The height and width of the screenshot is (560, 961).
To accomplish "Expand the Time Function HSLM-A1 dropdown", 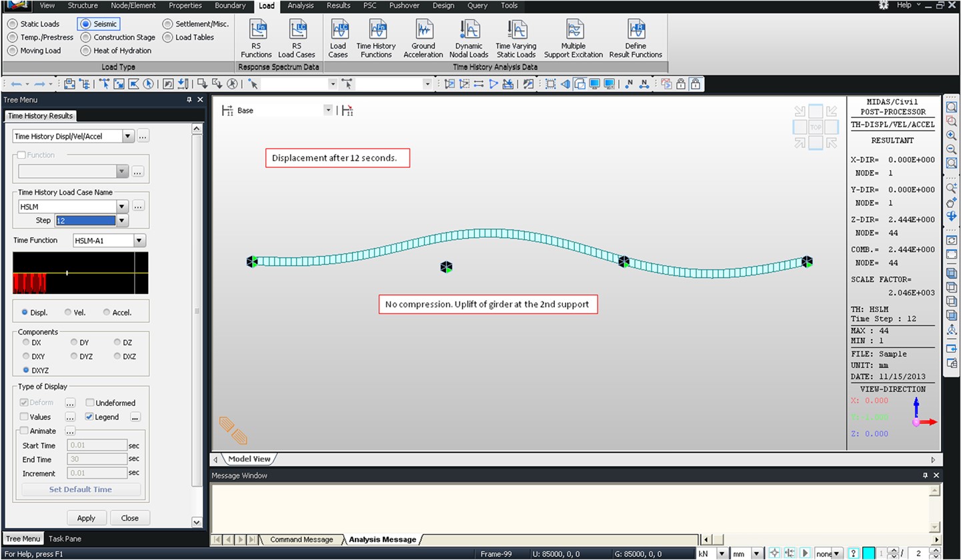I will pos(139,241).
